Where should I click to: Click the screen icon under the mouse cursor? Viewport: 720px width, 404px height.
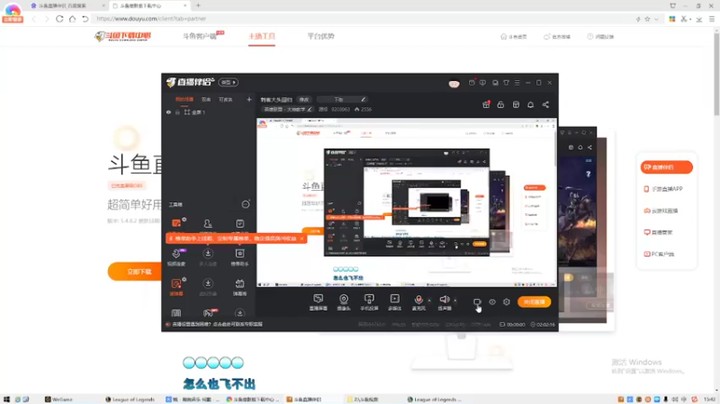(x=477, y=302)
